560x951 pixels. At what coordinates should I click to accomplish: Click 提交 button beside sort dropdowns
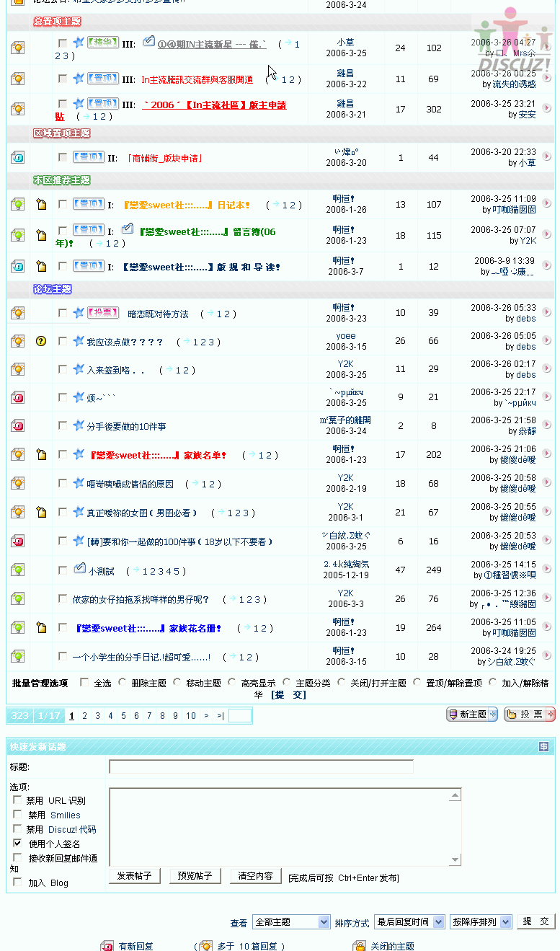(535, 921)
